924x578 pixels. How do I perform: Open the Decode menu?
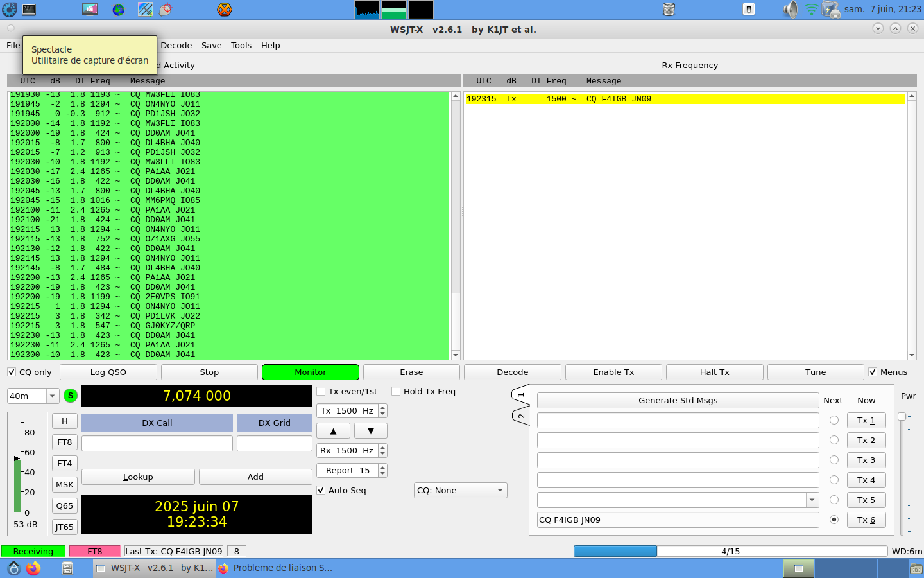point(176,46)
